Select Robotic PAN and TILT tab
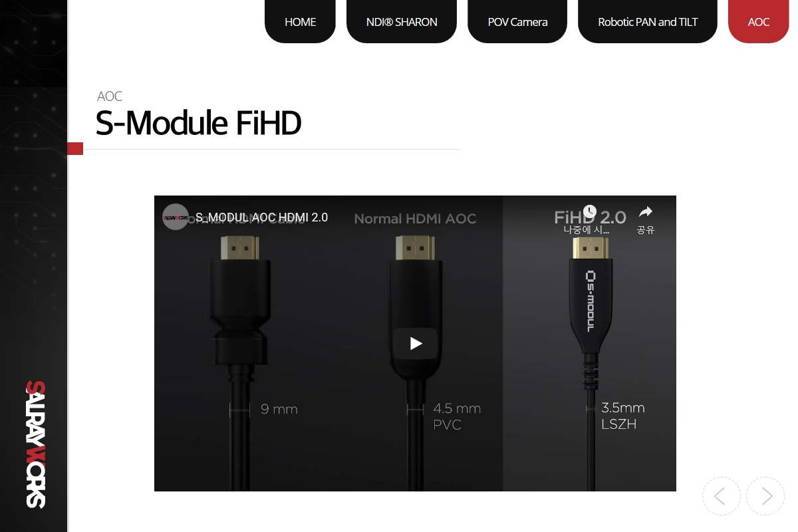The height and width of the screenshot is (532, 798). [x=648, y=21]
